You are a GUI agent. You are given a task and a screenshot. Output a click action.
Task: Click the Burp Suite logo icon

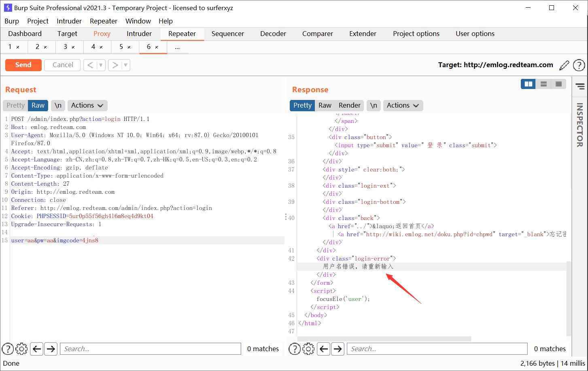(8, 8)
